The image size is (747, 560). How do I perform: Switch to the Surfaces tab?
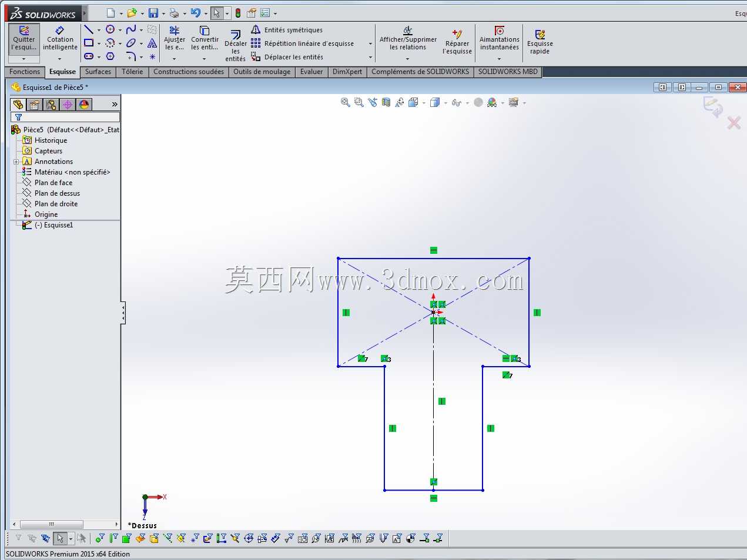click(x=98, y=72)
